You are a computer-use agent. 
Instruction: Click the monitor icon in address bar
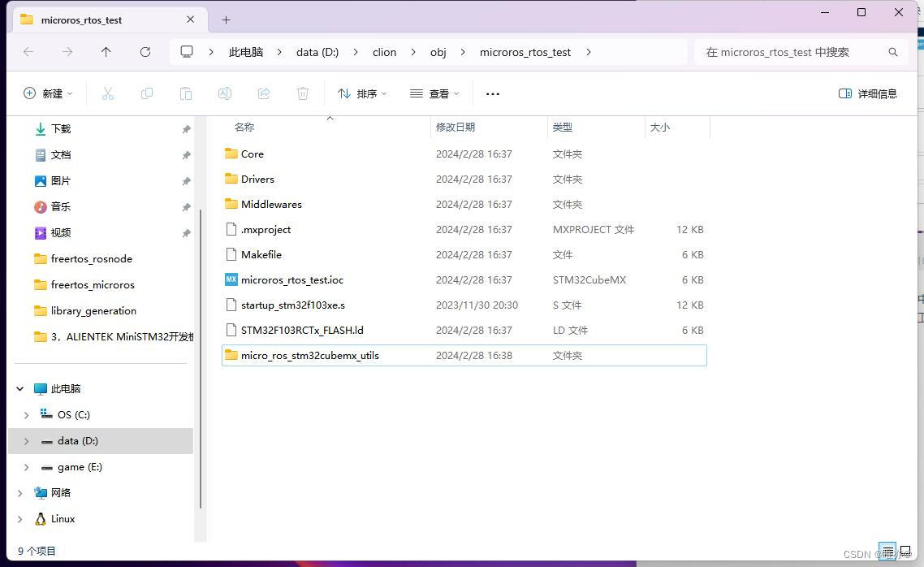pyautogui.click(x=187, y=52)
